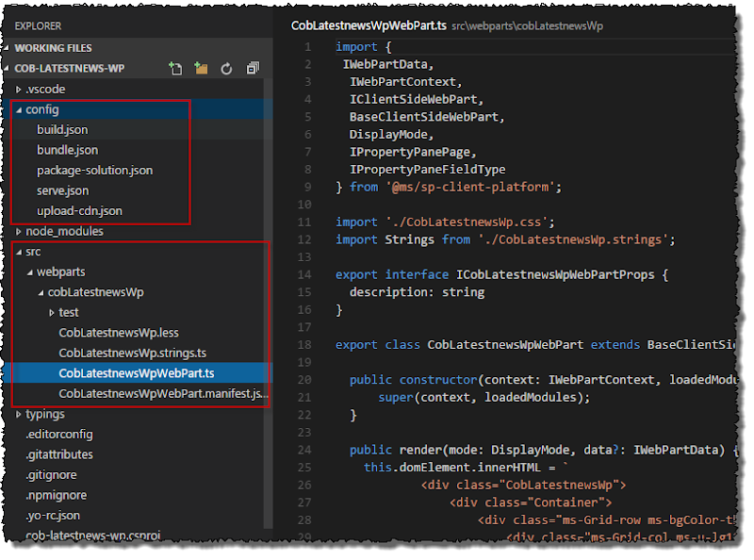Image resolution: width=754 pixels, height=560 pixels.
Task: Click the render method name on line 24
Action: click(x=420, y=451)
